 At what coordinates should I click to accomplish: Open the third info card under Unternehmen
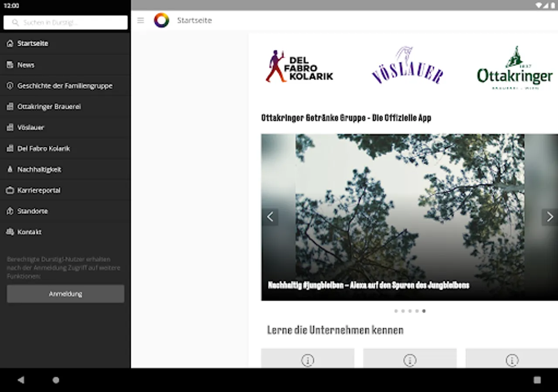coord(512,358)
